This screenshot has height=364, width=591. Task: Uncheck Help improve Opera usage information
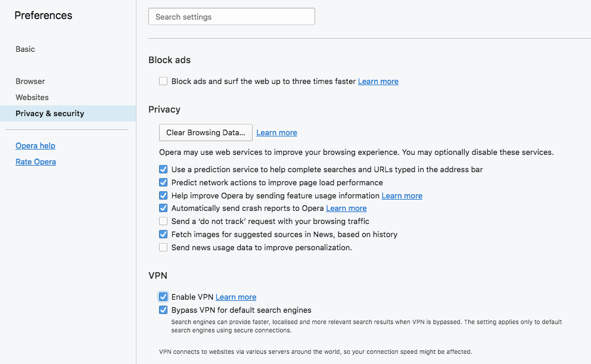pos(163,196)
